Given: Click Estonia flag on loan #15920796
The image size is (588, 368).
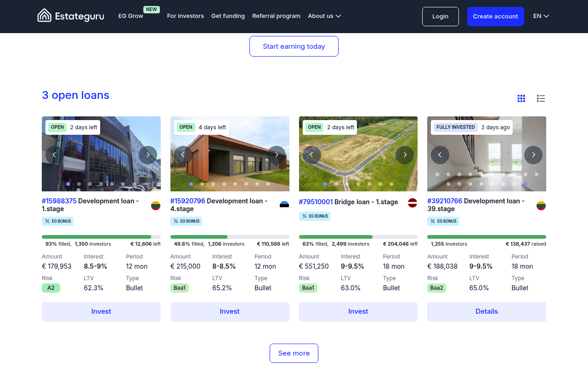Looking at the screenshot, I should (284, 205).
